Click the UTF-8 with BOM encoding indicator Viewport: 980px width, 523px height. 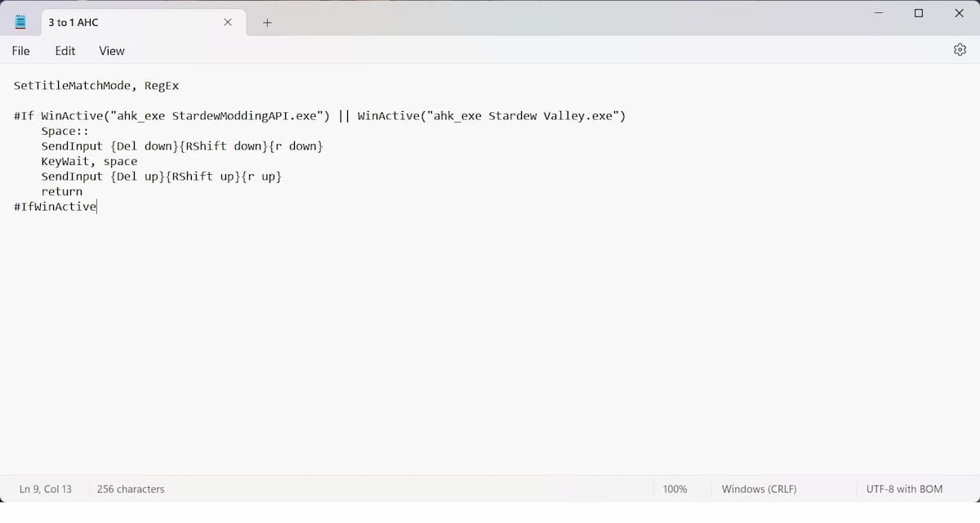coord(904,489)
